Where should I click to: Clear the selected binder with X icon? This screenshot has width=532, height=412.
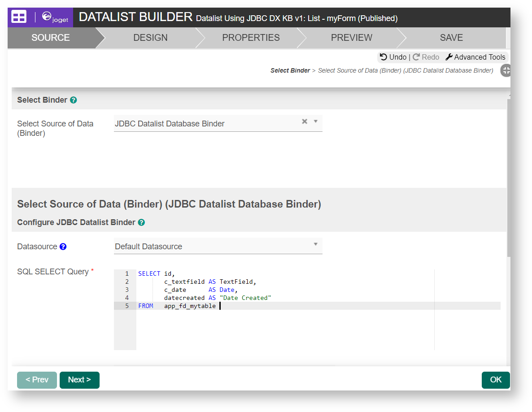[305, 121]
